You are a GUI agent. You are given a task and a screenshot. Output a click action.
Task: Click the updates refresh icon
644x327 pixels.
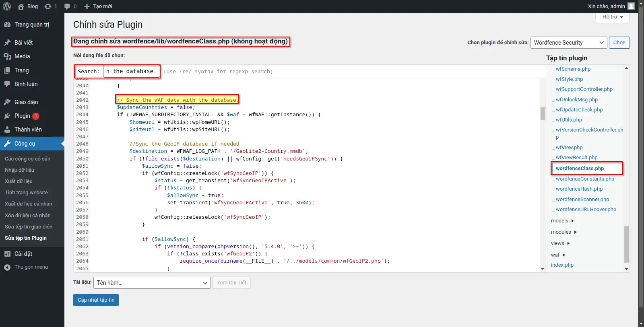[48, 6]
